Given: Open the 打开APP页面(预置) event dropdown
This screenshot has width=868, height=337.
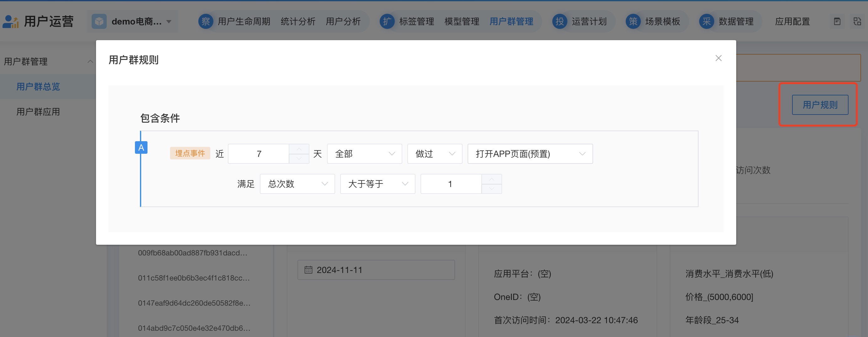Looking at the screenshot, I should click(x=530, y=154).
